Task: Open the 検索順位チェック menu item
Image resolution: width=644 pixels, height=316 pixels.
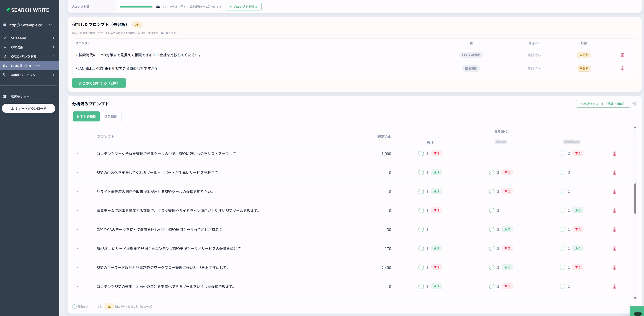Action: pyautogui.click(x=30, y=75)
